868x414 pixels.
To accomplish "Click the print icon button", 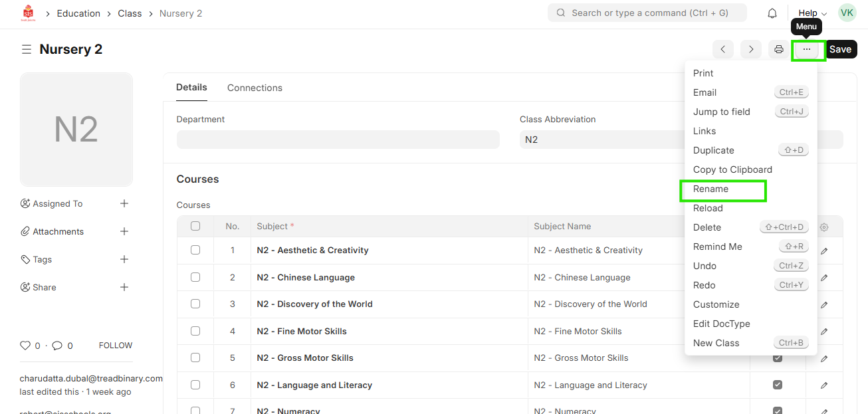I will coord(779,49).
